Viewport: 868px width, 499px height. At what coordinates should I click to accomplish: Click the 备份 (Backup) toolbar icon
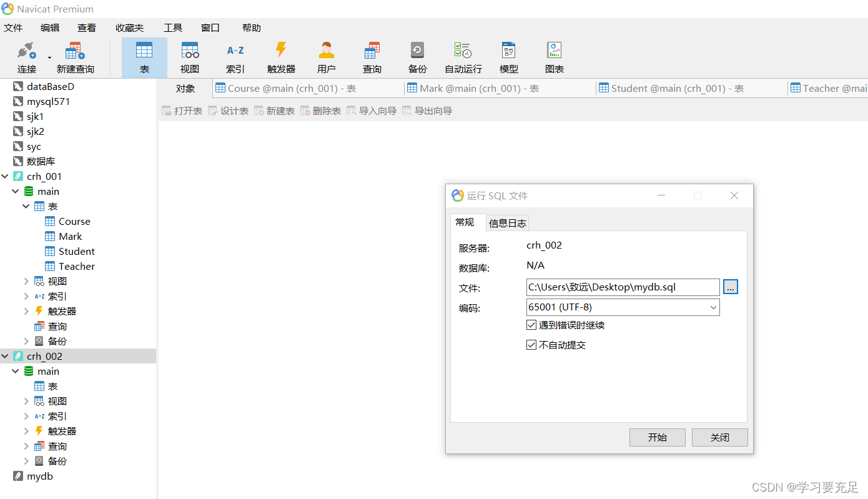(x=417, y=51)
